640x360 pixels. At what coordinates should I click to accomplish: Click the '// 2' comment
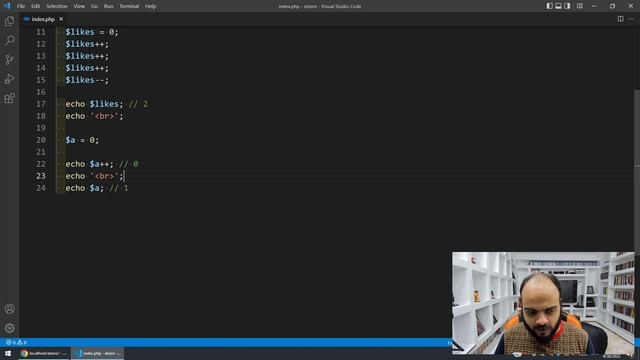(x=138, y=104)
